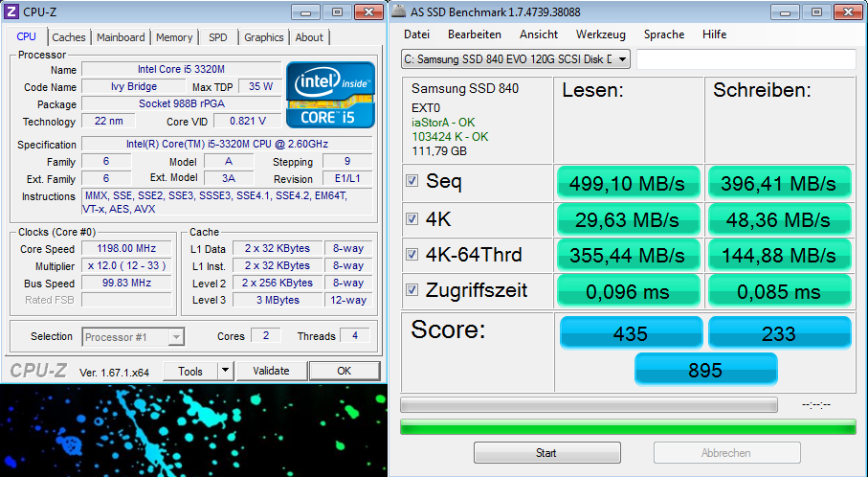Start the AS SSD benchmark
The image size is (868, 477).
point(546,453)
